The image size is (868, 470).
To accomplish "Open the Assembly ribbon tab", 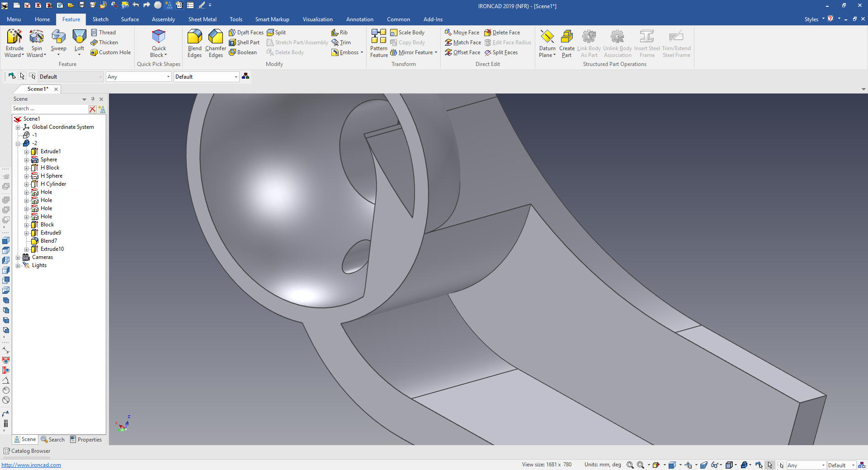I will pos(163,19).
